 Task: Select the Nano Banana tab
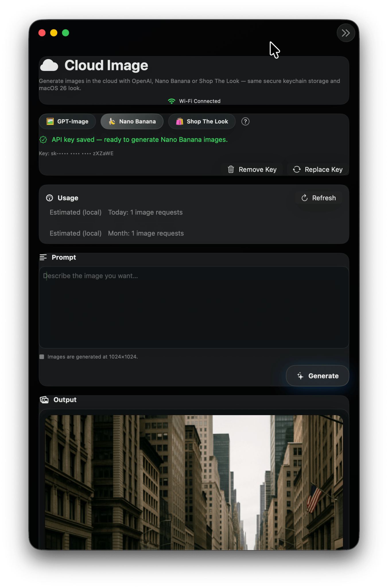point(132,121)
